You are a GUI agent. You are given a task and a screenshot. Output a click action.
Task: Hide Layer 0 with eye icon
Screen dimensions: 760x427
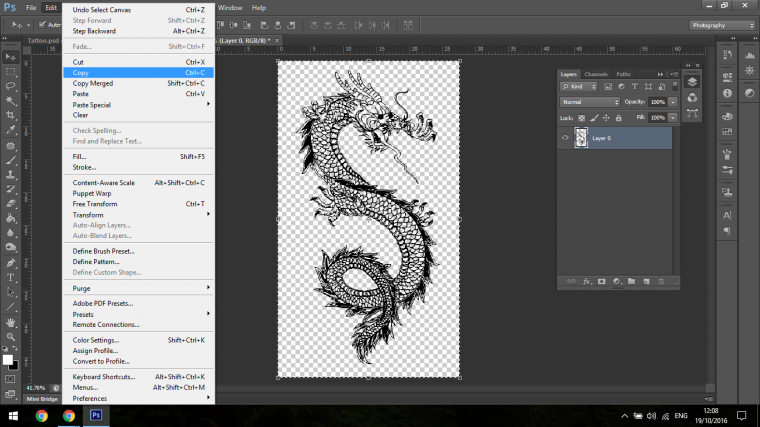pos(565,138)
